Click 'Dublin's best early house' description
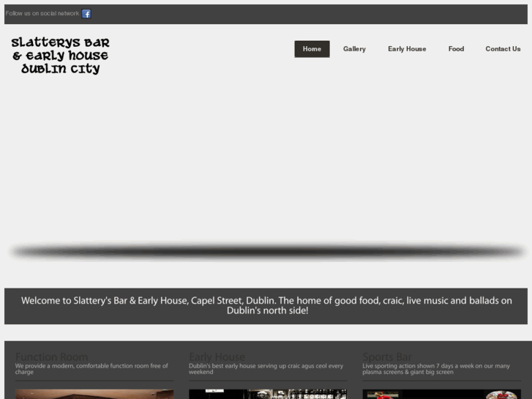This screenshot has width=532, height=399. (x=266, y=369)
